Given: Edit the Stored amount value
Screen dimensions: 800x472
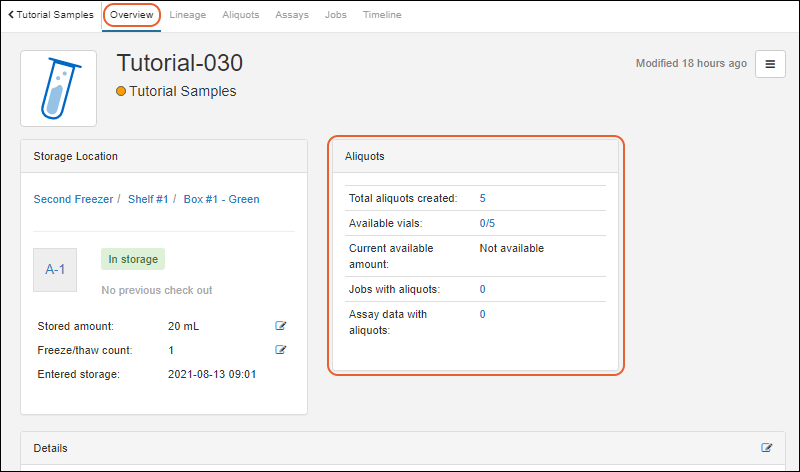Looking at the screenshot, I should 281,326.
